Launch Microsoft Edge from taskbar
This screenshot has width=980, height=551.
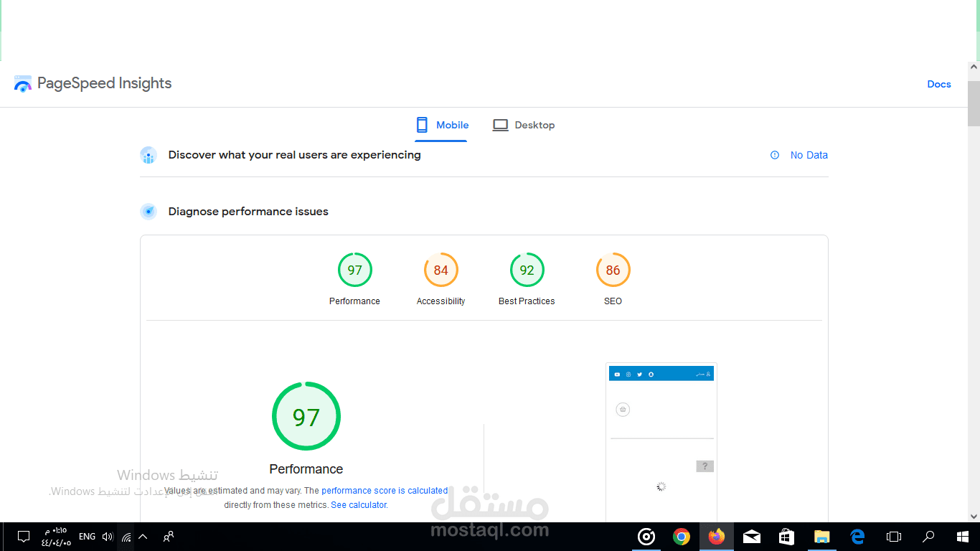point(858,537)
